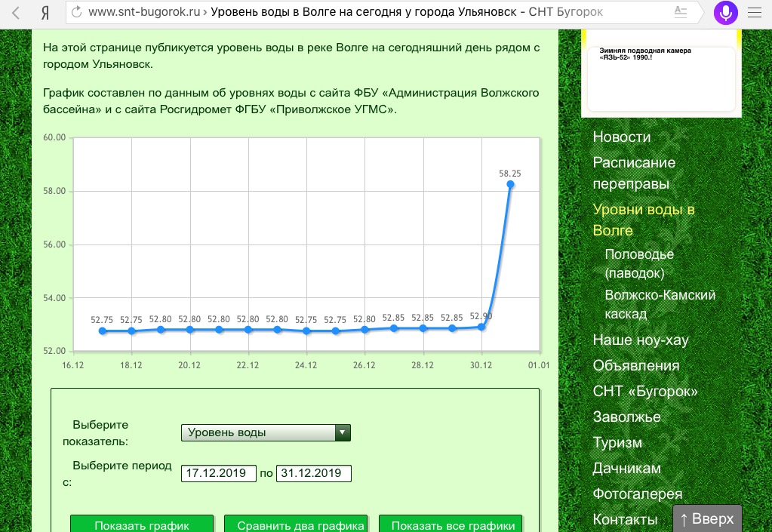Reload the page with the refresh icon
This screenshot has height=532, width=772.
tap(77, 12)
